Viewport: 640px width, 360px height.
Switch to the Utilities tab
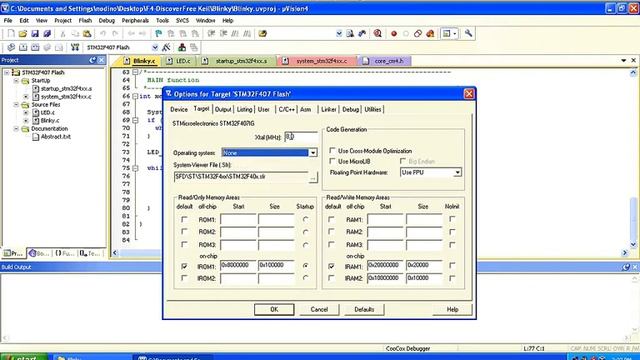click(373, 109)
